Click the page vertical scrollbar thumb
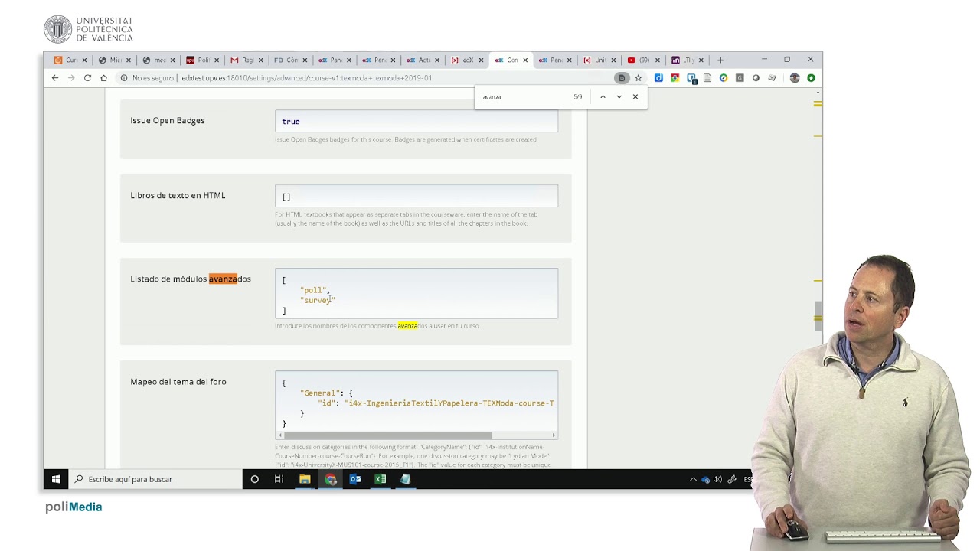The image size is (980, 551). click(818, 315)
